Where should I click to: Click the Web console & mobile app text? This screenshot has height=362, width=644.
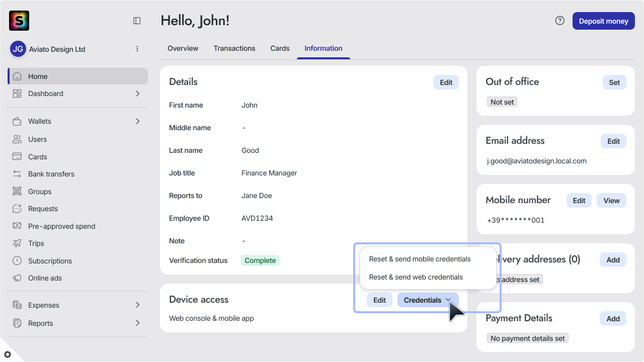click(x=211, y=318)
